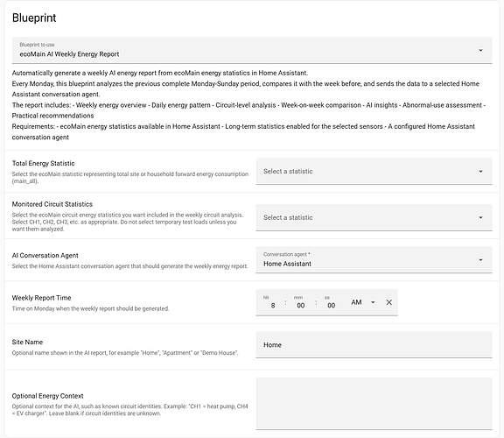Open the Conversation agent dropdown

point(374,260)
